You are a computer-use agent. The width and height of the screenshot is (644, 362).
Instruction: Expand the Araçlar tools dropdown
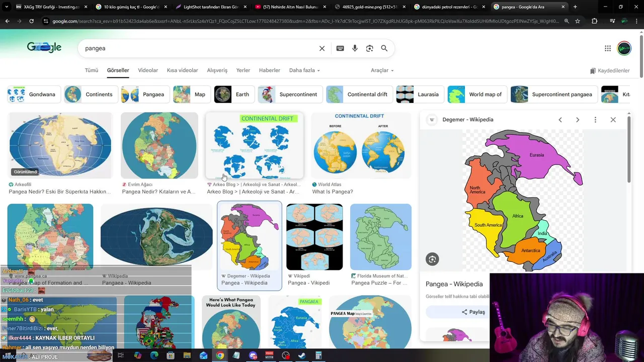[x=382, y=70]
